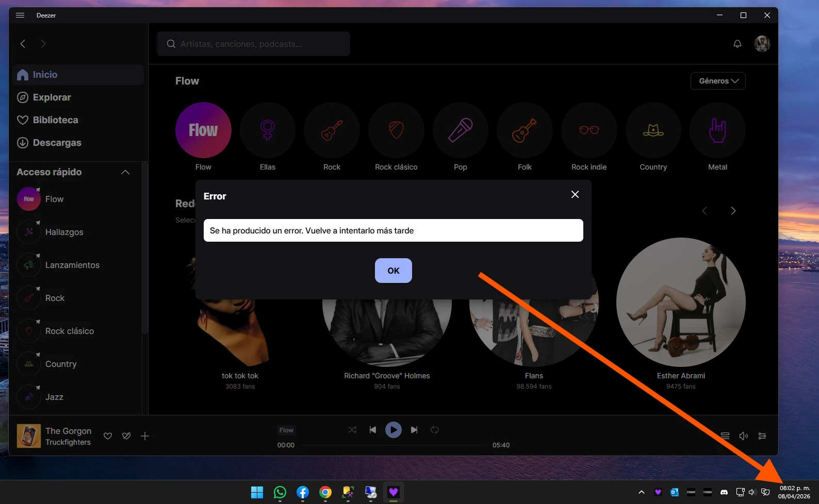Image resolution: width=819 pixels, height=504 pixels.
Task: Go back with the left arrow
Action: 23,44
